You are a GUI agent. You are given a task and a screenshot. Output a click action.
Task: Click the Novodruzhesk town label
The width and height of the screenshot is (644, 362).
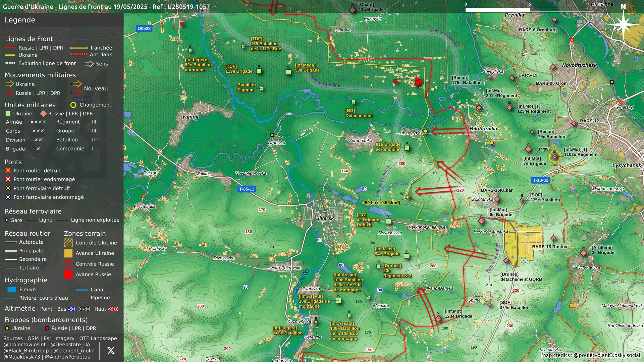(579, 65)
